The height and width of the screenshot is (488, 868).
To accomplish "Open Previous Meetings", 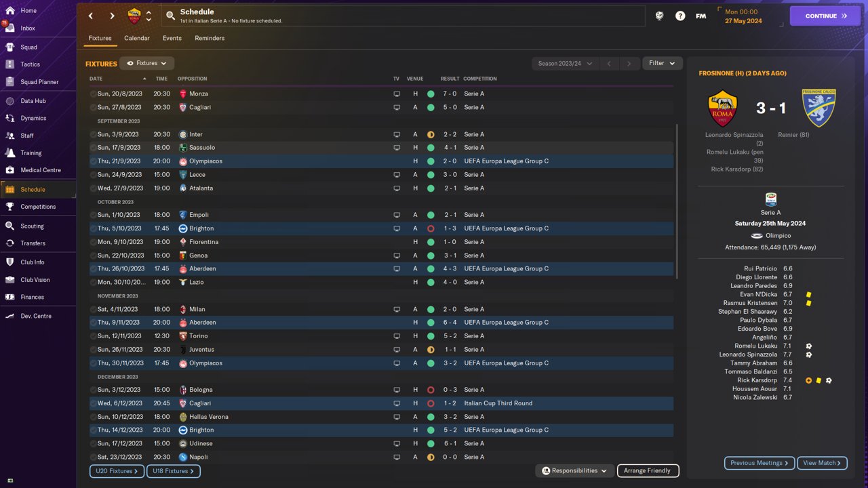I will (759, 463).
